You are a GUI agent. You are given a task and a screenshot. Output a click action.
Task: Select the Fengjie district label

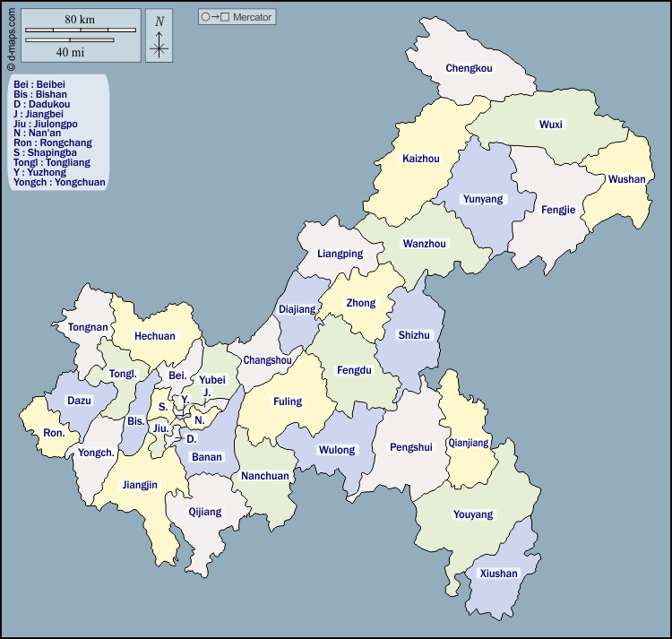pos(558,210)
